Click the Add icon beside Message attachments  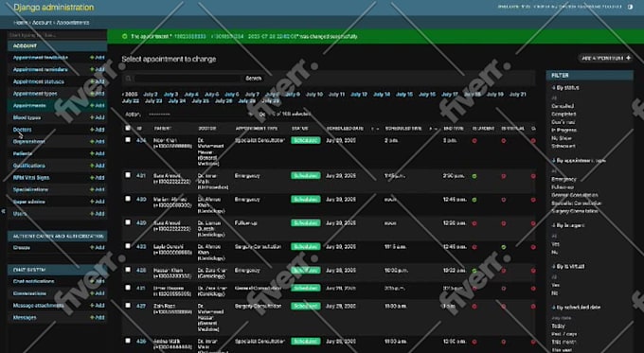click(x=98, y=306)
